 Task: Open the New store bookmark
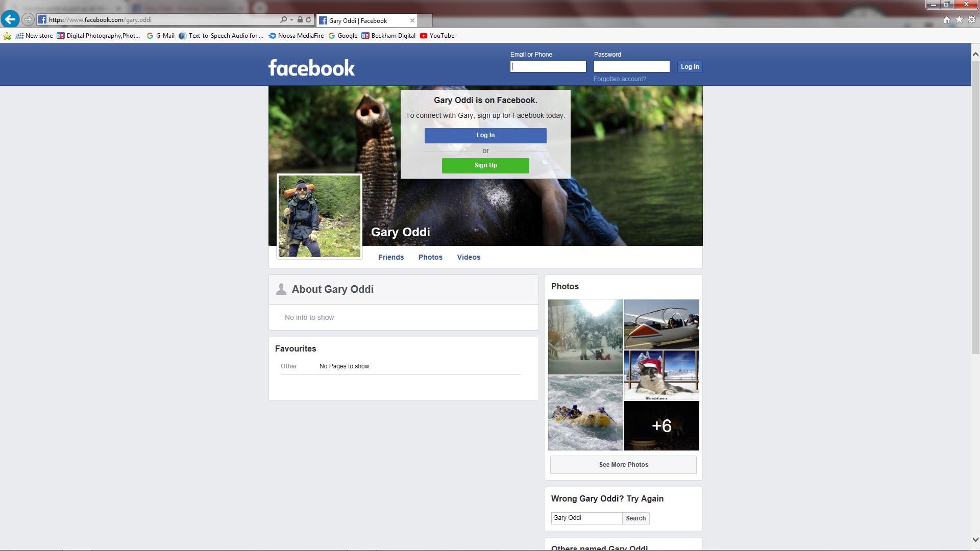[34, 36]
